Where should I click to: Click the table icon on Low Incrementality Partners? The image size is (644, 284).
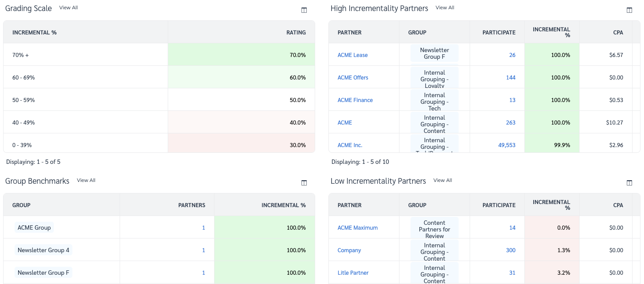point(629,182)
